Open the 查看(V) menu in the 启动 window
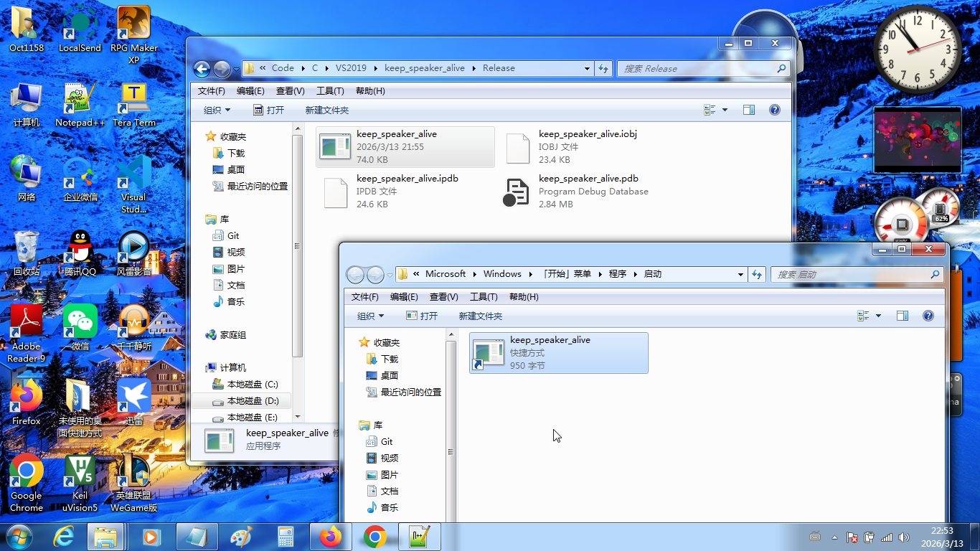 tap(443, 297)
